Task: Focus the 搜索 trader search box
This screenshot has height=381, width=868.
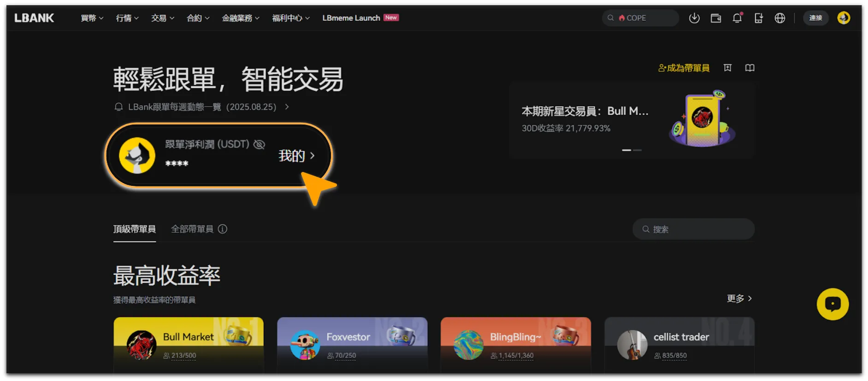Action: click(x=694, y=229)
